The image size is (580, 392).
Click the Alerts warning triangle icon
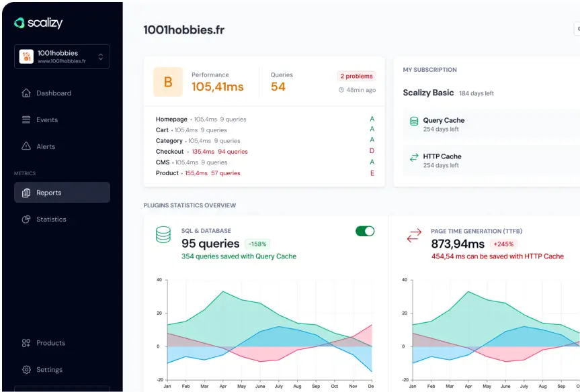pyautogui.click(x=26, y=146)
